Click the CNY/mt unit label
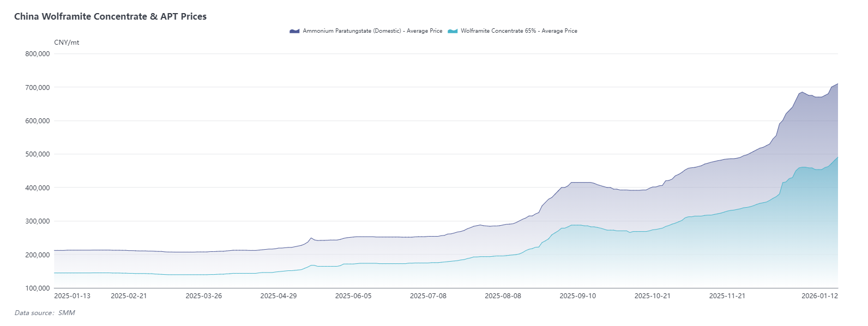This screenshot has width=868, height=326. [x=67, y=43]
